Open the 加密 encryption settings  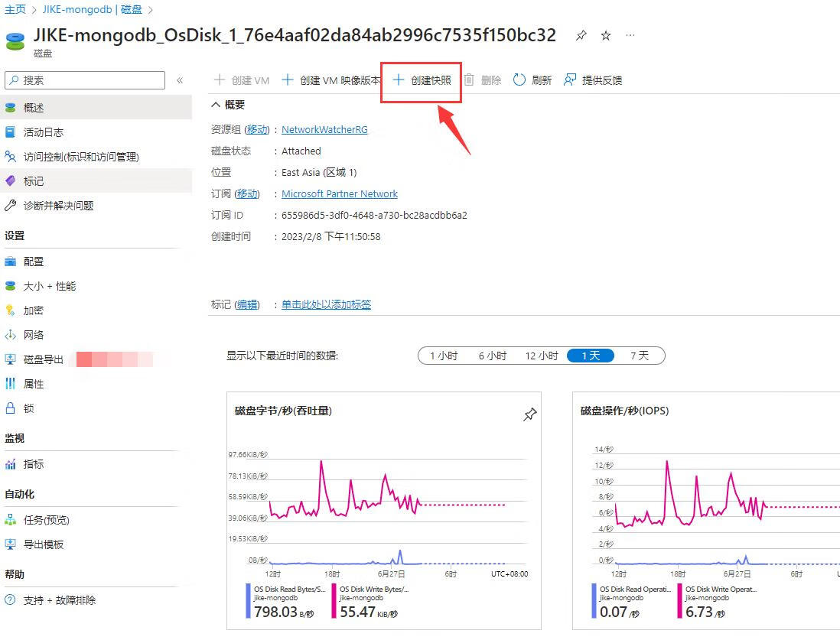(x=96, y=310)
